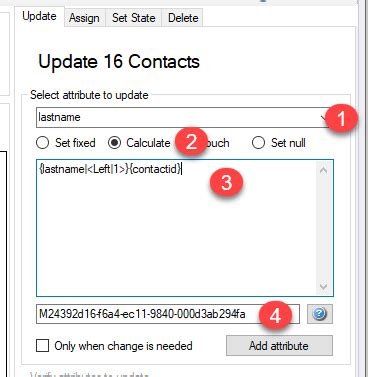The image size is (368, 377).
Task: Click up arrow of formula box scrollbar
Action: [x=323, y=170]
